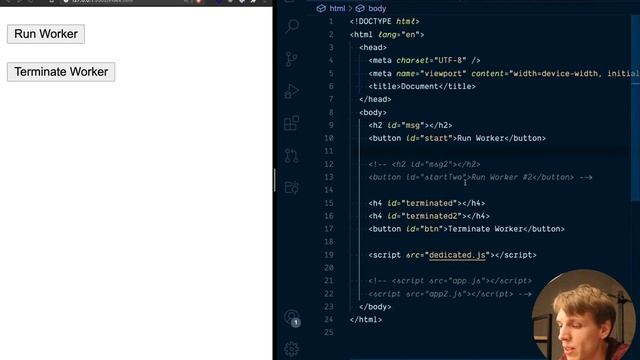The image size is (640, 360).
Task: Click the commented app2.js script line
Action: coord(450,294)
